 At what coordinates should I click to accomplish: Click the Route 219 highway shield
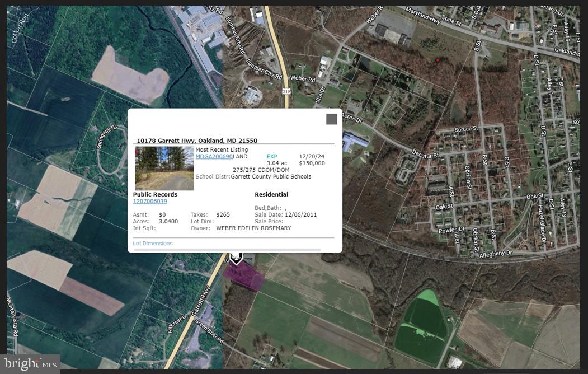[286, 91]
